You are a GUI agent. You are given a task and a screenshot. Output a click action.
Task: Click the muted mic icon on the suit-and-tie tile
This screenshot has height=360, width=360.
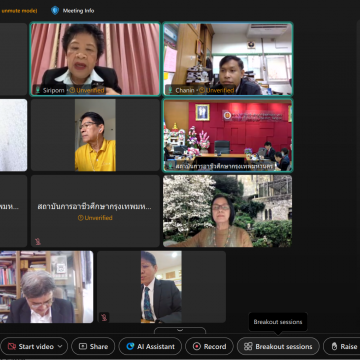click(104, 317)
